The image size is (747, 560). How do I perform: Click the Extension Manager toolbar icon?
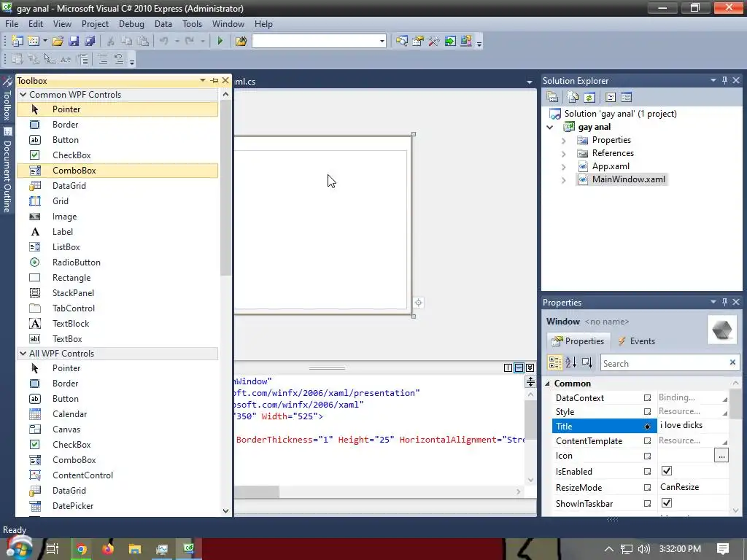coord(466,41)
